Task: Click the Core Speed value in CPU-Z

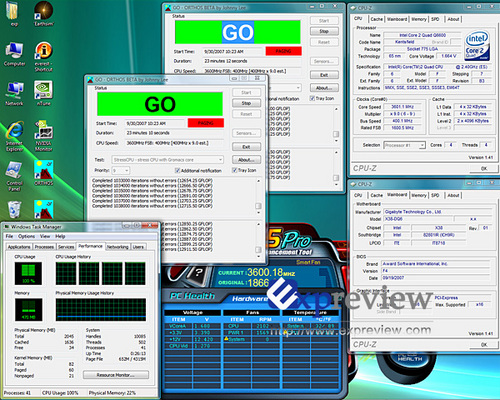Action: (x=403, y=107)
